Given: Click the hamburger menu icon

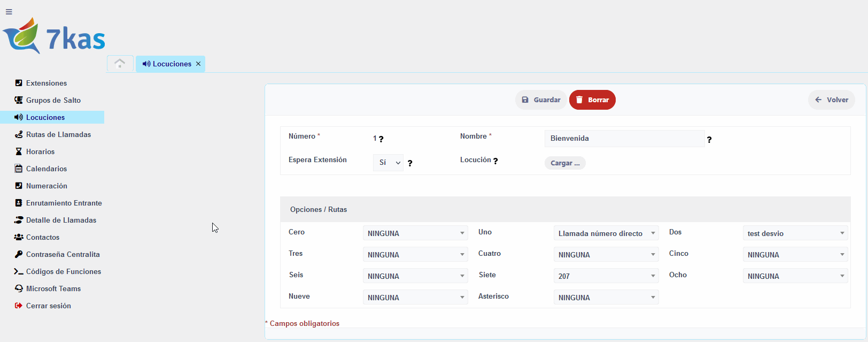Looking at the screenshot, I should tap(9, 12).
